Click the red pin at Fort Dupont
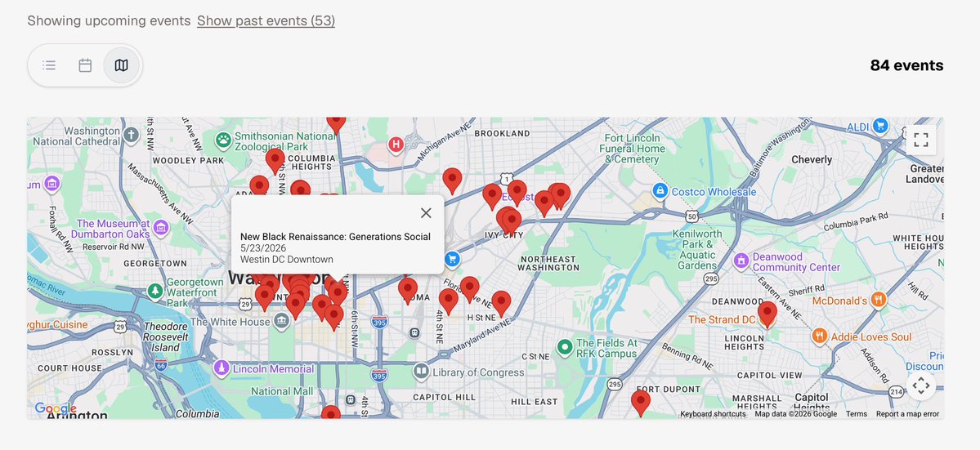The image size is (980, 450). [x=641, y=403]
